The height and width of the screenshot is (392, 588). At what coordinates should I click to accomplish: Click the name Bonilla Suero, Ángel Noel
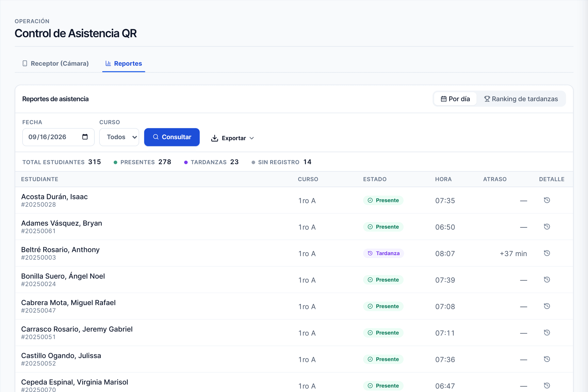(x=63, y=276)
